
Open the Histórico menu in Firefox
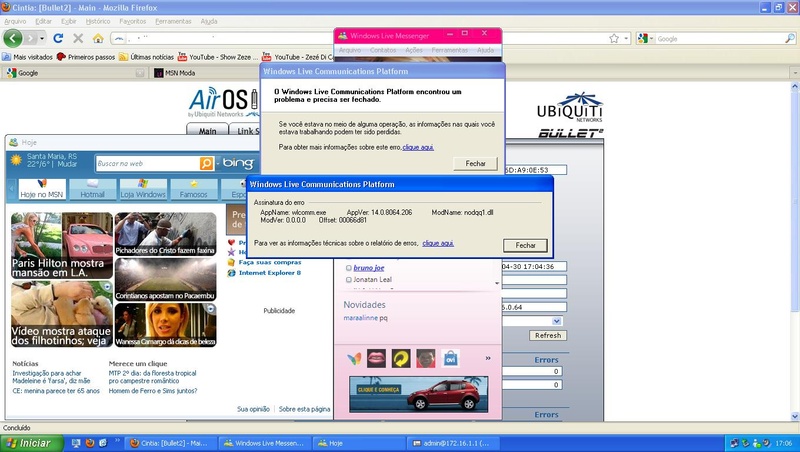(98, 21)
